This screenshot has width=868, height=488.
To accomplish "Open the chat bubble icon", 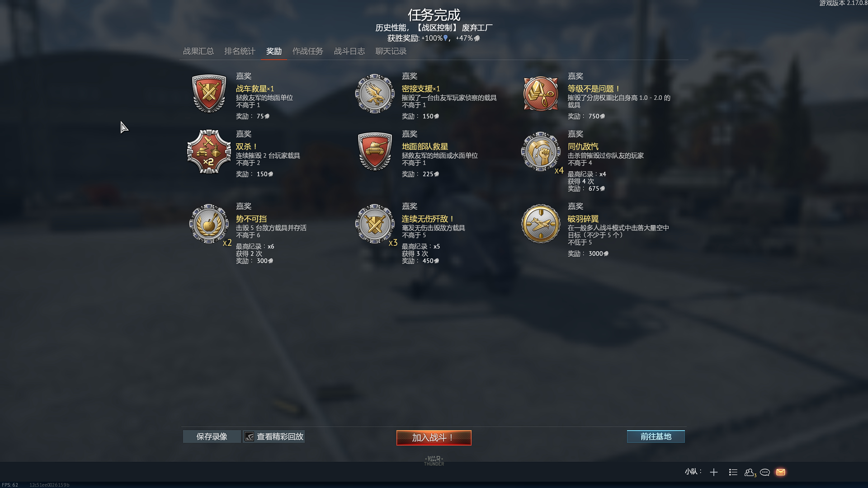I will pyautogui.click(x=765, y=472).
